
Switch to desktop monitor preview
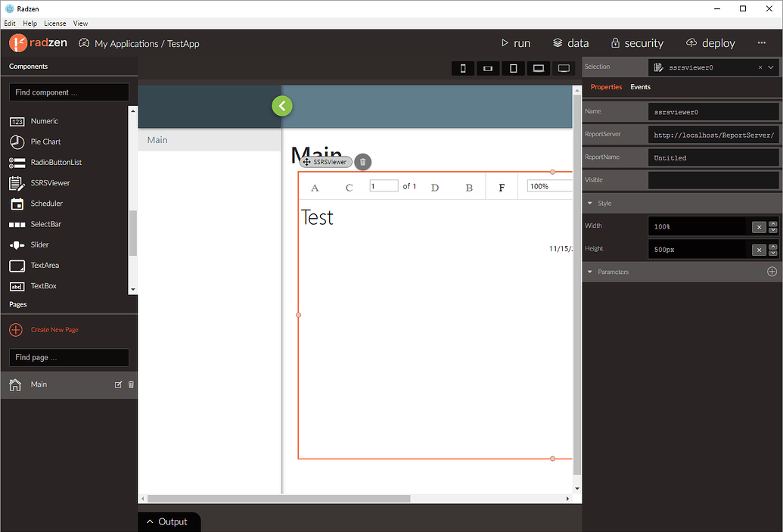[564, 68]
